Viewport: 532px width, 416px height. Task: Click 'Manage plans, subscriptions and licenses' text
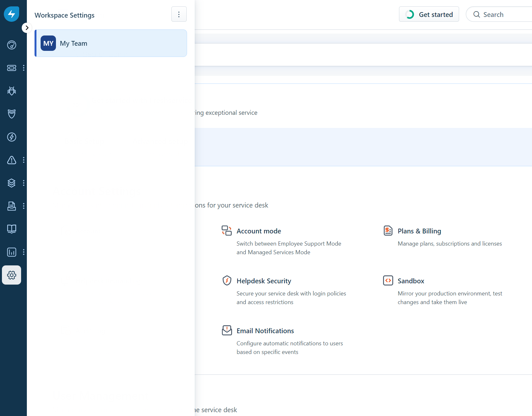[x=450, y=244]
